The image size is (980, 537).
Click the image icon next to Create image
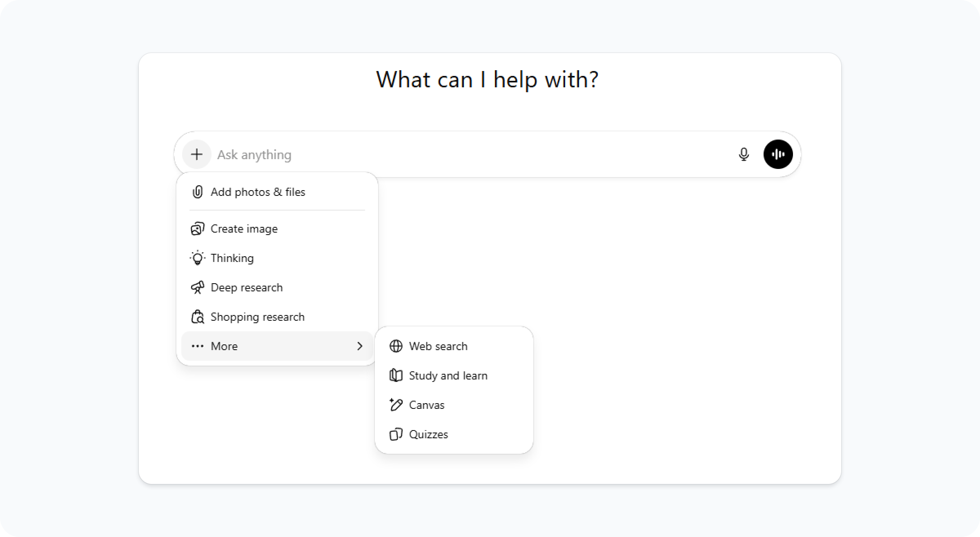pyautogui.click(x=197, y=229)
